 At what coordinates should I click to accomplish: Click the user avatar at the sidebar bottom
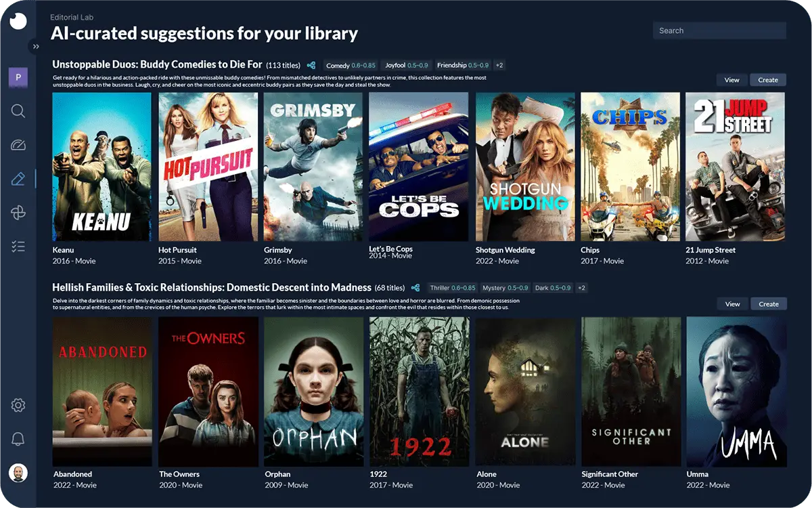pyautogui.click(x=18, y=473)
